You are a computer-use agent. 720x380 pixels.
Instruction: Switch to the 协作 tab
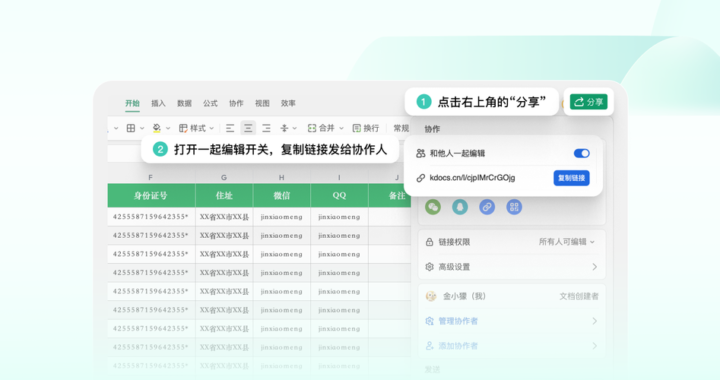pyautogui.click(x=236, y=103)
